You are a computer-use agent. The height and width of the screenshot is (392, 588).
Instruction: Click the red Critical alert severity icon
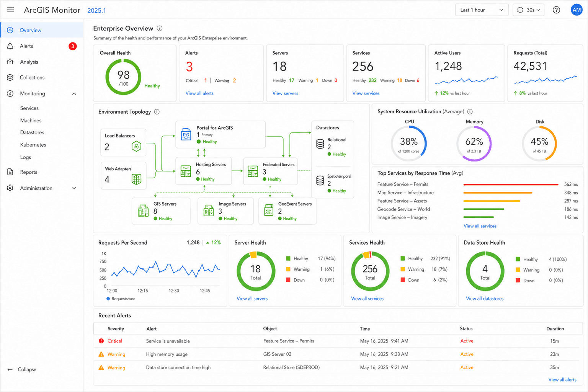[101, 341]
